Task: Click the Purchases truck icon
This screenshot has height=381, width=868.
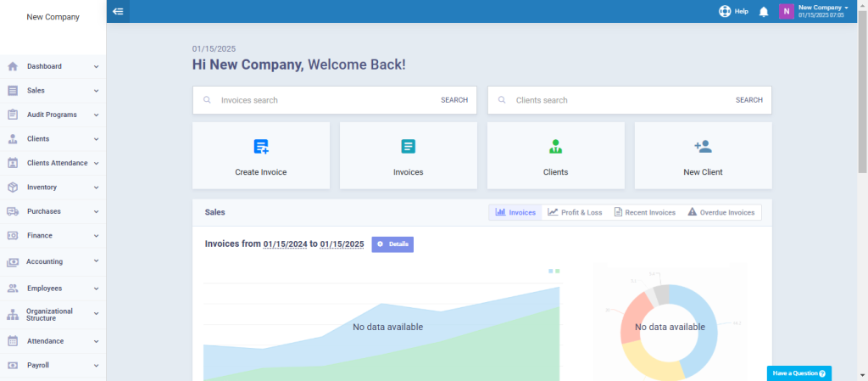Action: [13, 211]
